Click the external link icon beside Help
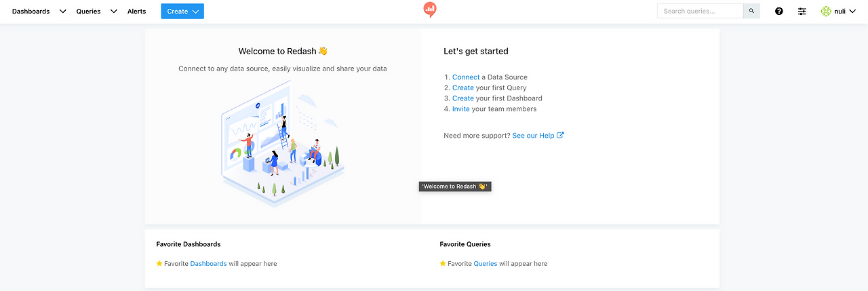The image size is (868, 291). (x=560, y=135)
